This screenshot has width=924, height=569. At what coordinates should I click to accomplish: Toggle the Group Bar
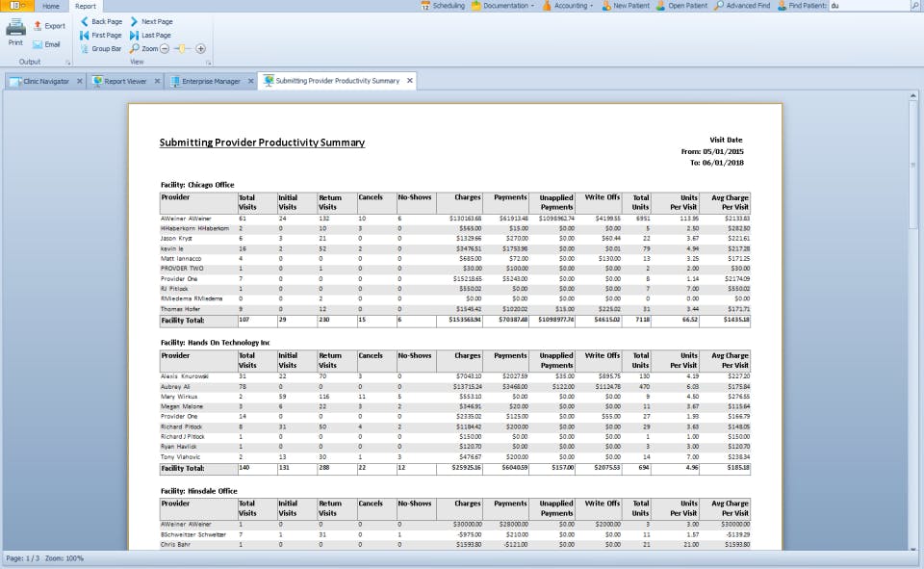(100, 48)
